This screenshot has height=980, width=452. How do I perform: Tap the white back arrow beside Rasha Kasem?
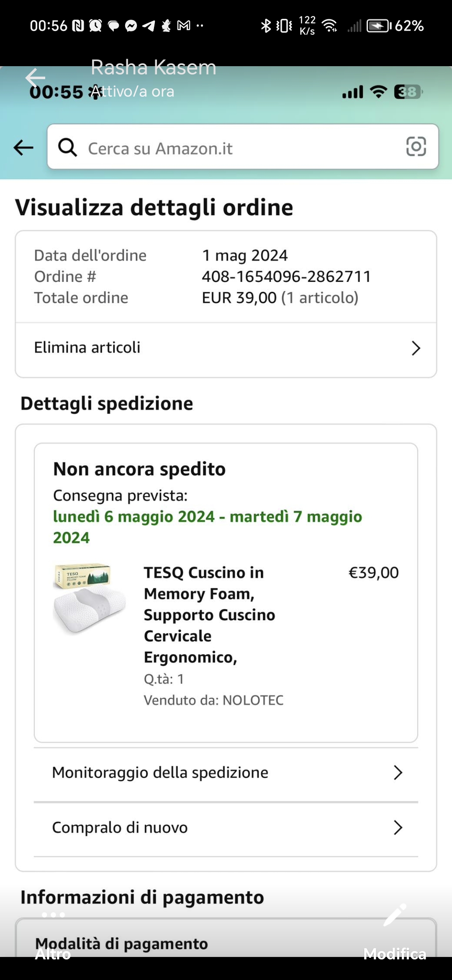coord(35,77)
